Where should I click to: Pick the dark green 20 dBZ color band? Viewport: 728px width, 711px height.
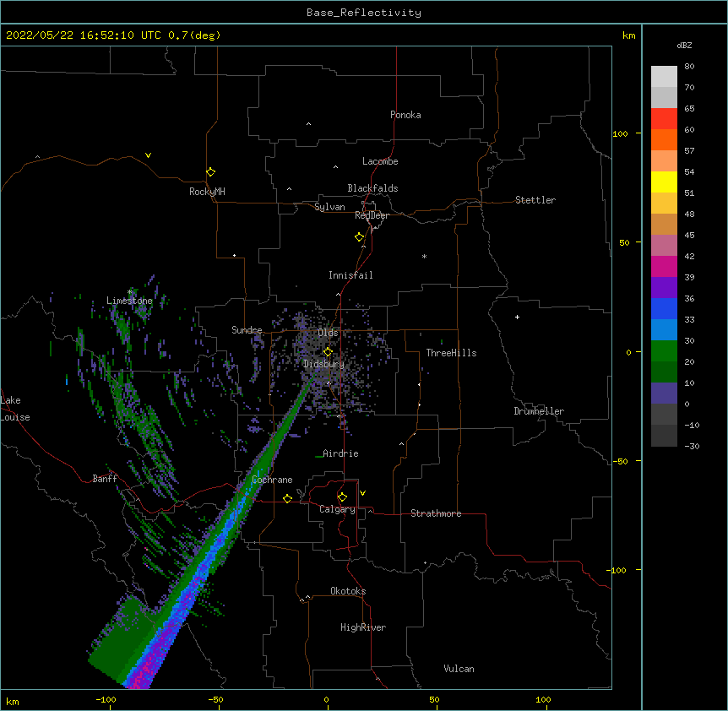tap(664, 372)
